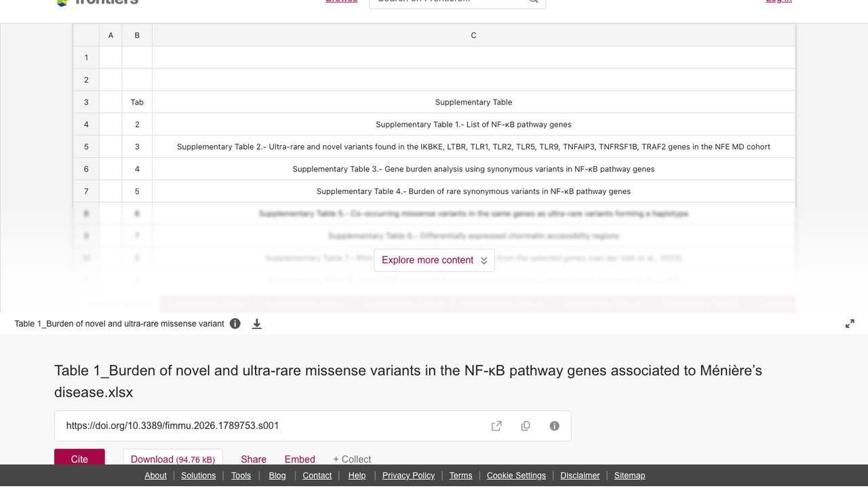The width and height of the screenshot is (868, 488).
Task: Click cell "Supplementary Table 3.- Gene burden analysis"
Action: 473,169
